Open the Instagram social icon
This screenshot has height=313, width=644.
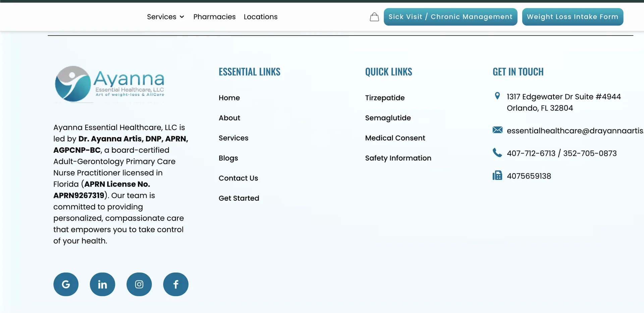click(139, 284)
